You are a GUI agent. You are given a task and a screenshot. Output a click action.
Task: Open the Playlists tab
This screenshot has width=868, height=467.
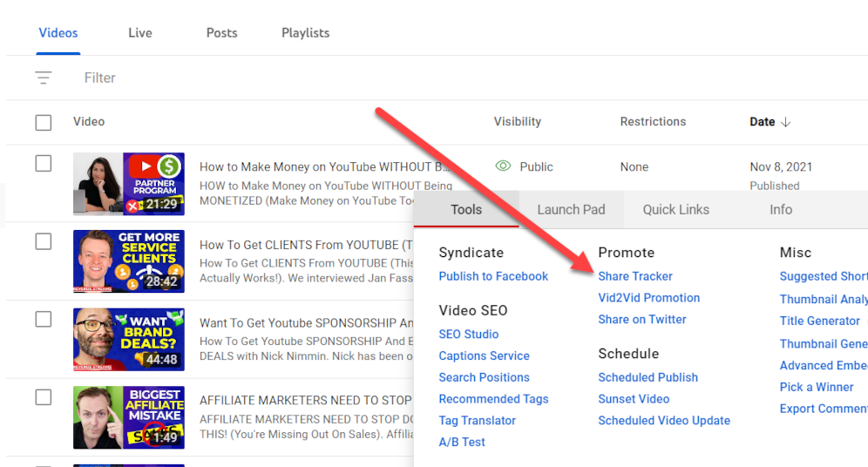[x=305, y=33]
